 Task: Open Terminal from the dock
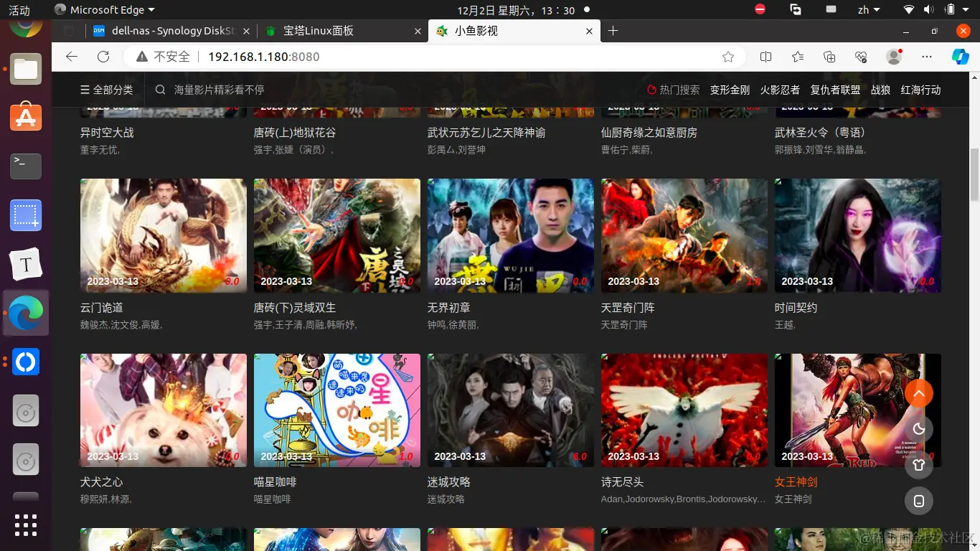[26, 166]
